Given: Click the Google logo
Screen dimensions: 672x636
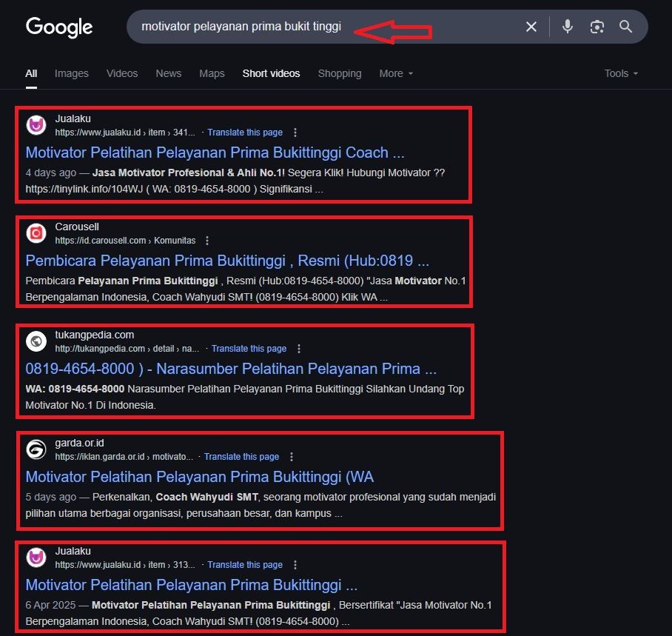Looking at the screenshot, I should pos(59,27).
